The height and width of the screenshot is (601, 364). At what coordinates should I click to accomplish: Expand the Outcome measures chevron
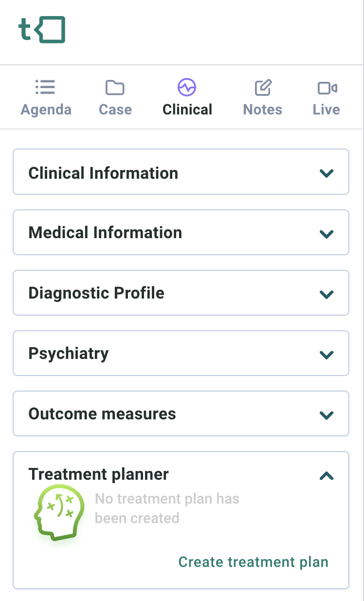(326, 415)
